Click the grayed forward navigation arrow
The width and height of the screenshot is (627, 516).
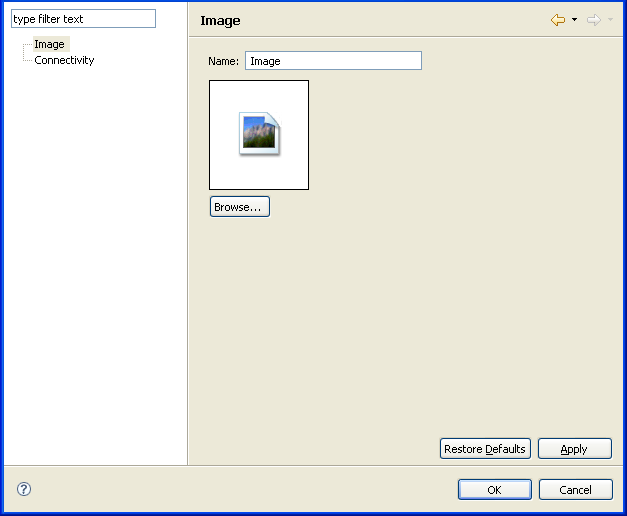coord(594,20)
